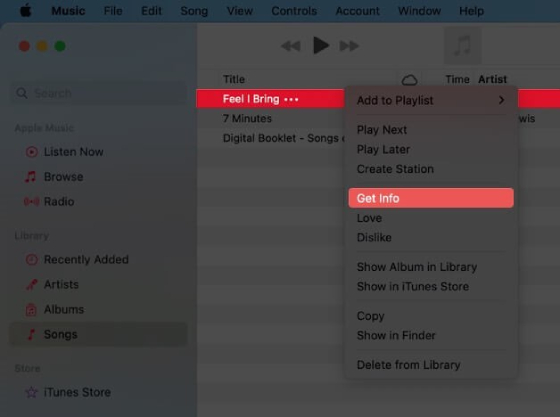Click the cloud status column icon
The image size is (560, 417).
pyautogui.click(x=409, y=80)
